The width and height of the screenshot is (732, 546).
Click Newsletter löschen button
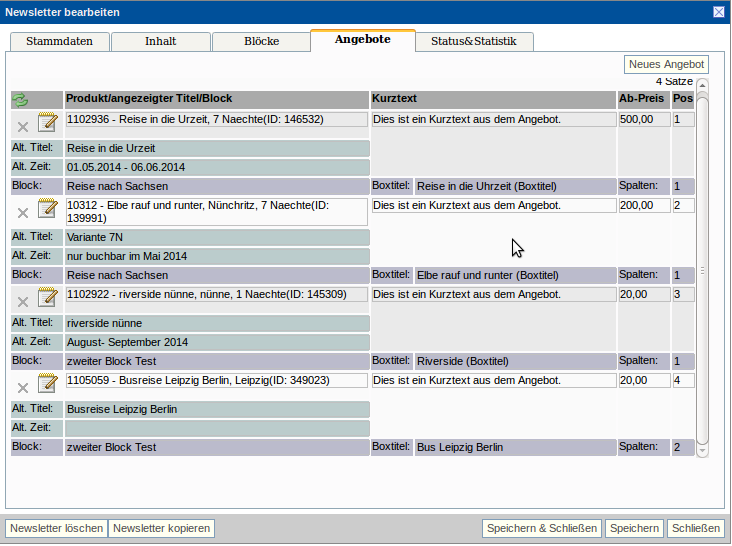pyautogui.click(x=56, y=529)
